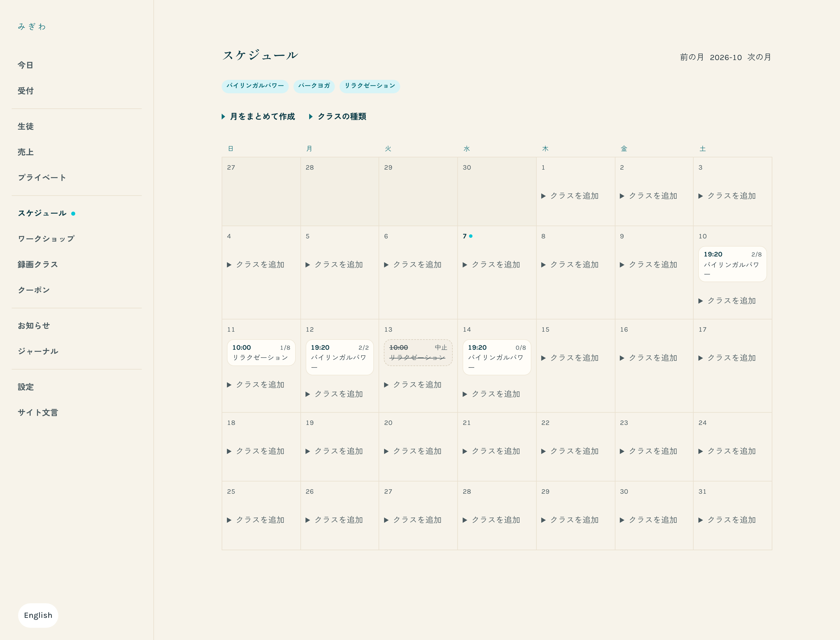840x640 pixels.
Task: Expand 月をまとめて作成 section
Action: (258, 117)
